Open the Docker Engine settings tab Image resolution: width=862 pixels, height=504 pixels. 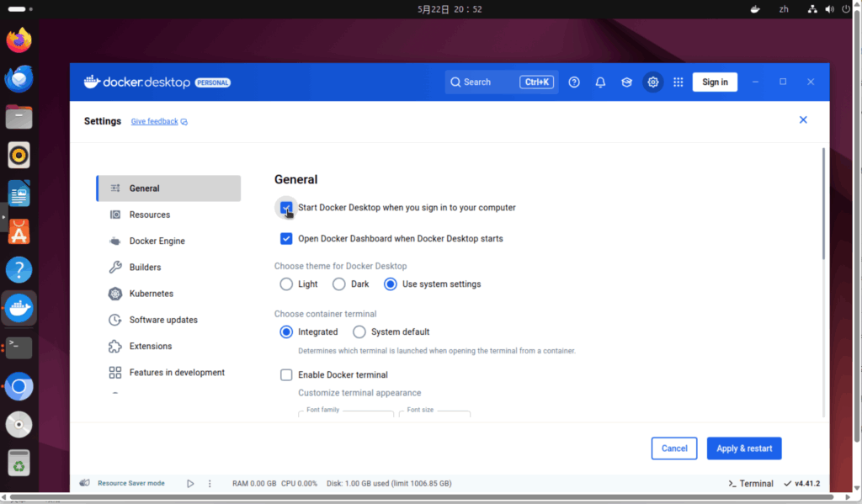pos(168,241)
